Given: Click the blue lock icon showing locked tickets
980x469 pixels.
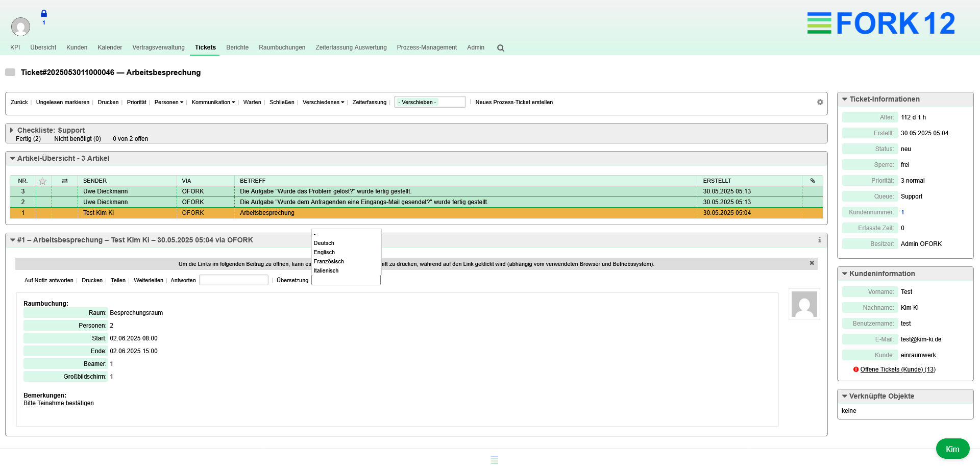Looking at the screenshot, I should tap(44, 14).
